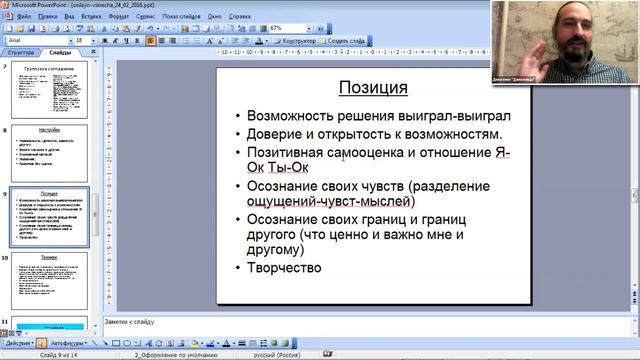Decrease font size with small A icon
Screen dimensions: 640x360
point(221,41)
